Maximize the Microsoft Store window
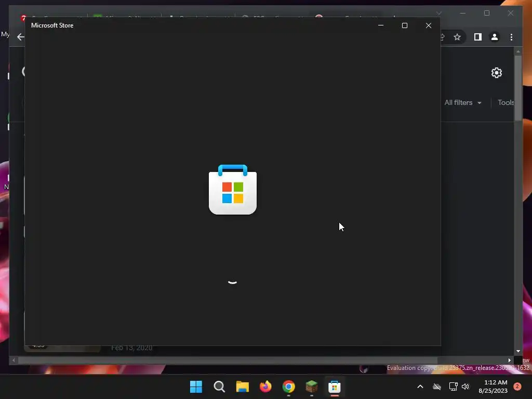The image size is (532, 399). (404, 25)
